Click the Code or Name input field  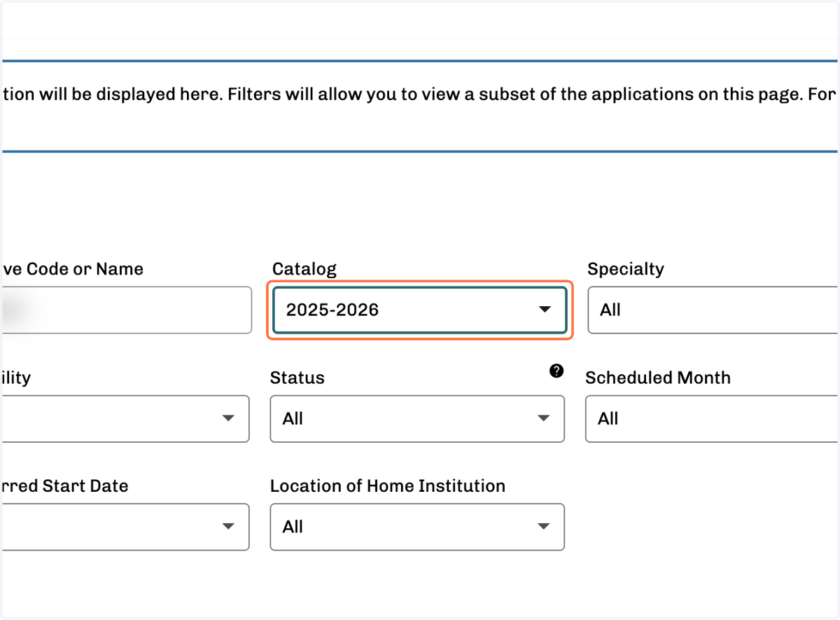coord(126,310)
